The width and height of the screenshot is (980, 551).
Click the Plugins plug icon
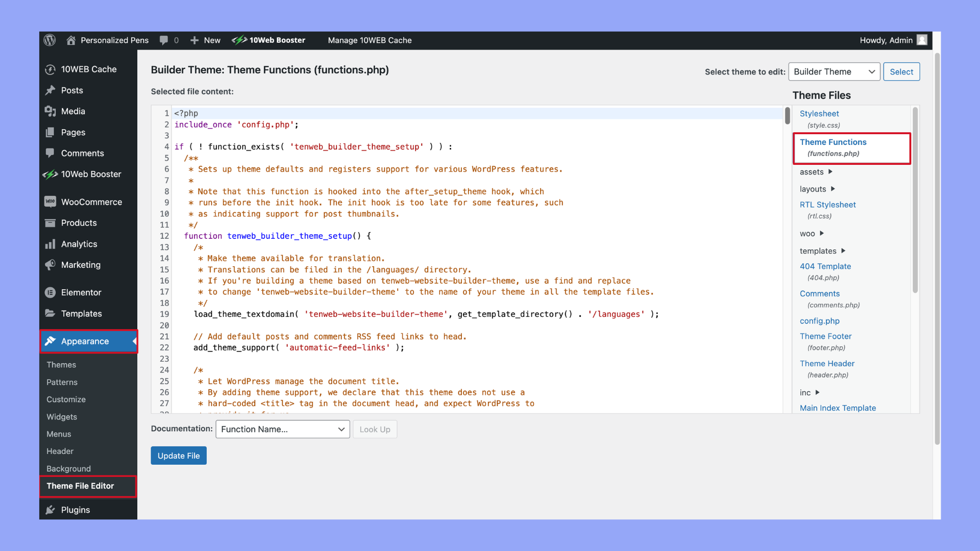click(50, 510)
